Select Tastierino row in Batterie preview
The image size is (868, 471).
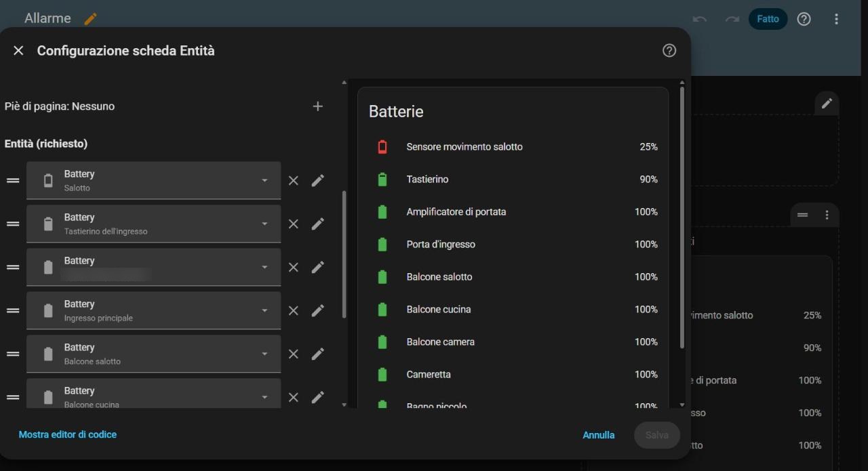tap(513, 179)
